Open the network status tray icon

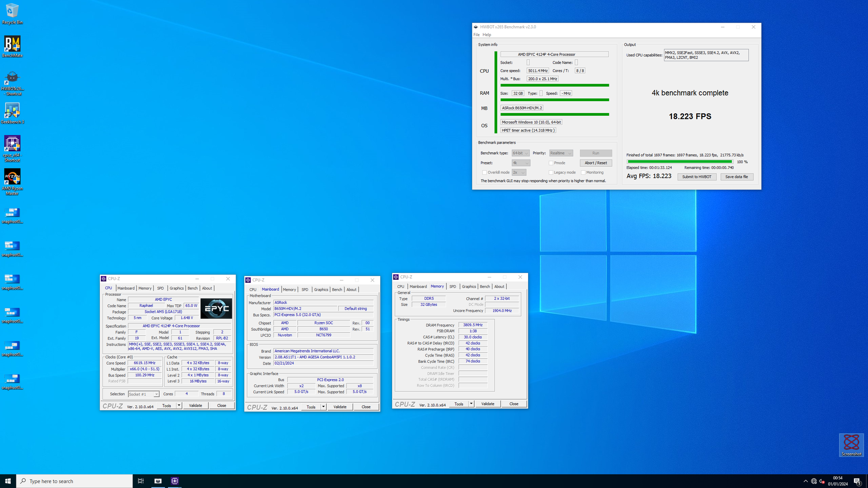(x=814, y=481)
